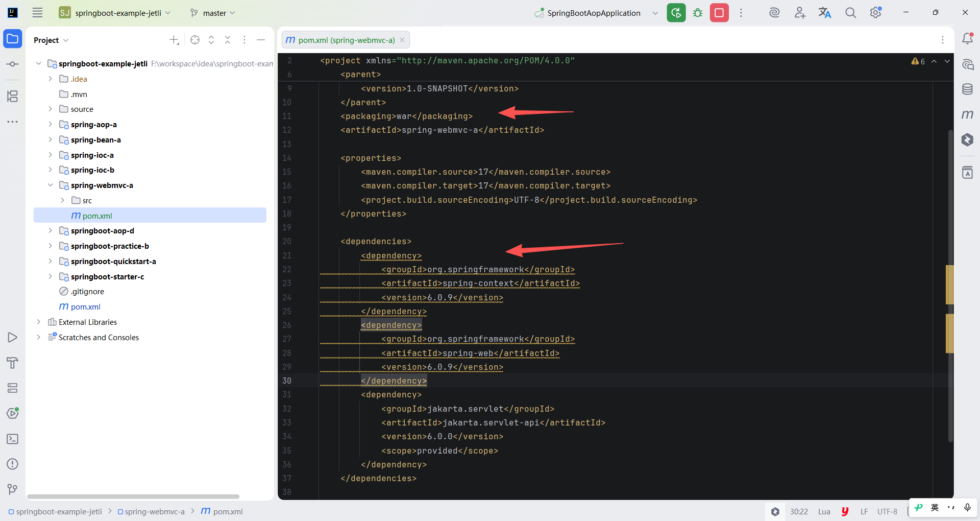This screenshot has height=521, width=980.
Task: Open the .gitignore file
Action: pos(87,291)
